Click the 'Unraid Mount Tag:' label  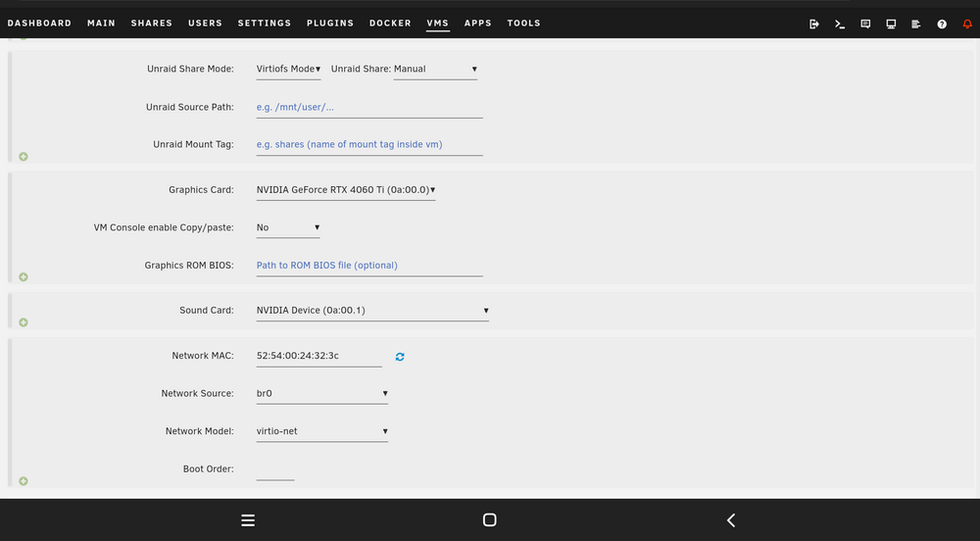(x=193, y=144)
